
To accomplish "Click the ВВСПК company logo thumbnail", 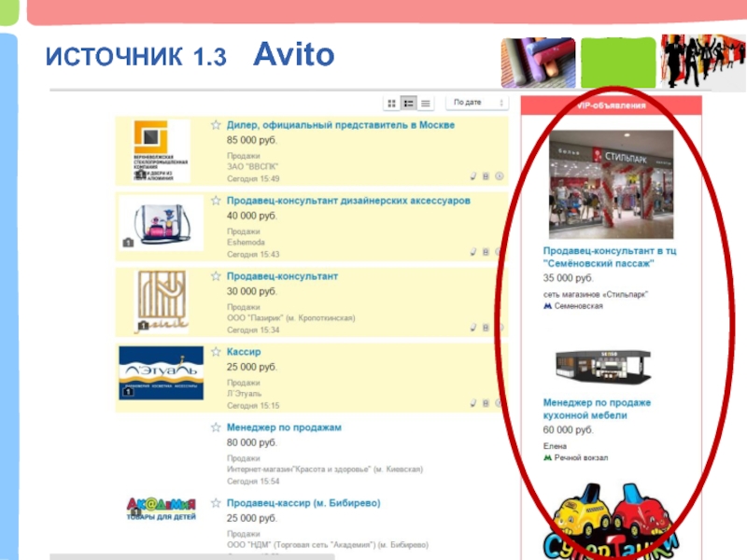I will [161, 151].
